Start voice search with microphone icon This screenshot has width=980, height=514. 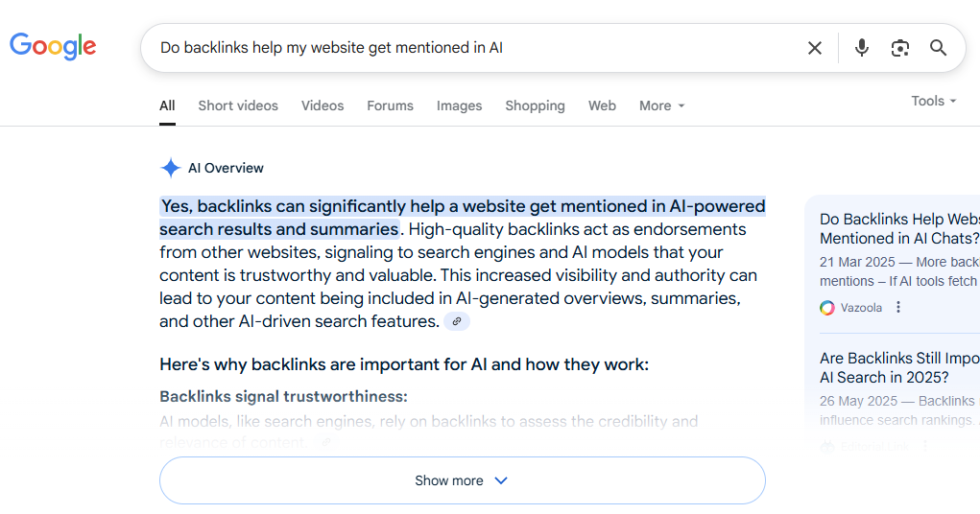pos(862,47)
